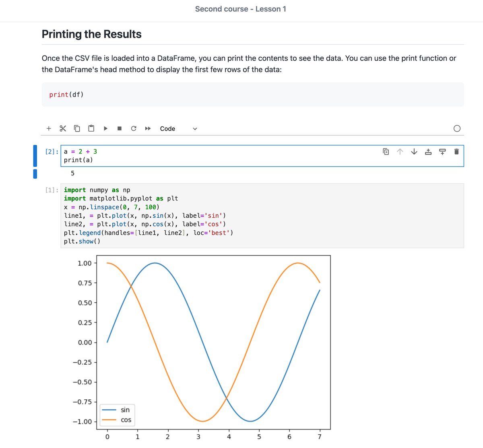The width and height of the screenshot is (483, 448).
Task: Insert a new cell with the plus icon
Action: tap(49, 128)
